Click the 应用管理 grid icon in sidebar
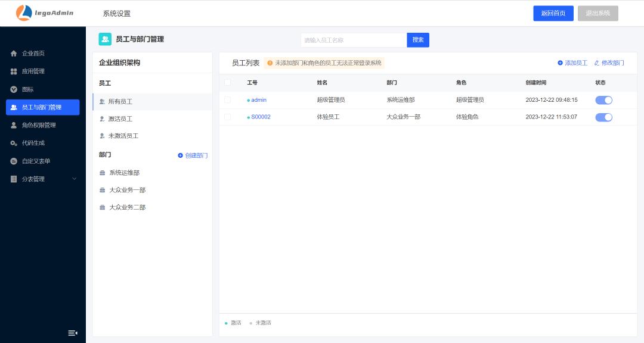This screenshot has height=343, width=644. pos(14,71)
